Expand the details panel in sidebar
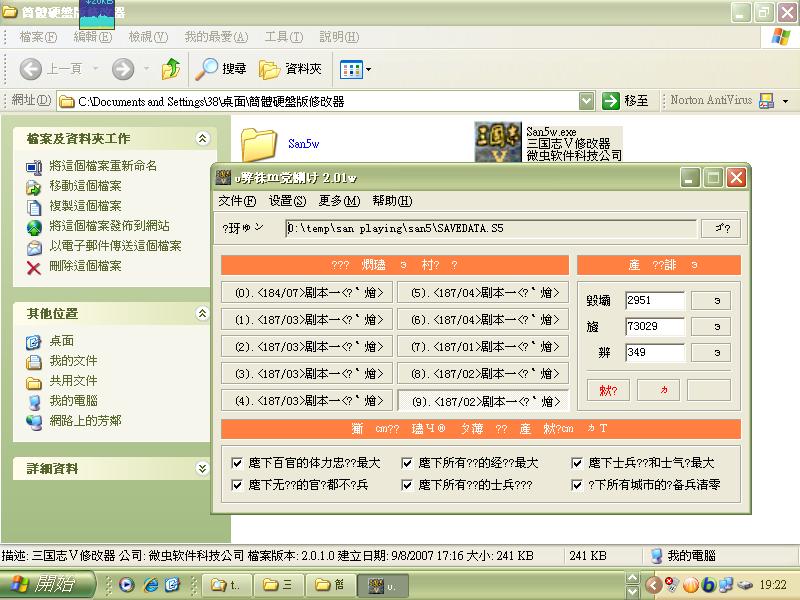The height and width of the screenshot is (600, 800). tap(203, 469)
